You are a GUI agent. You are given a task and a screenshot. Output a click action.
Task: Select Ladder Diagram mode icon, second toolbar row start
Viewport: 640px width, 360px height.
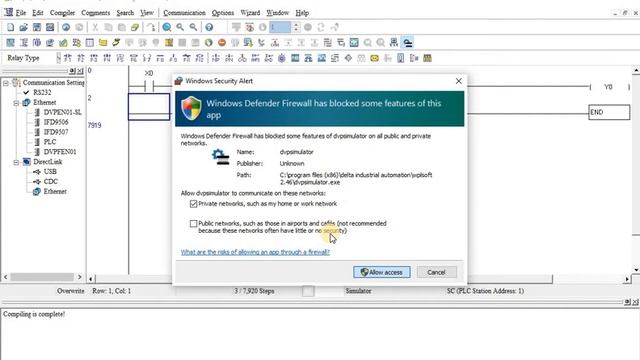[x=11, y=42]
